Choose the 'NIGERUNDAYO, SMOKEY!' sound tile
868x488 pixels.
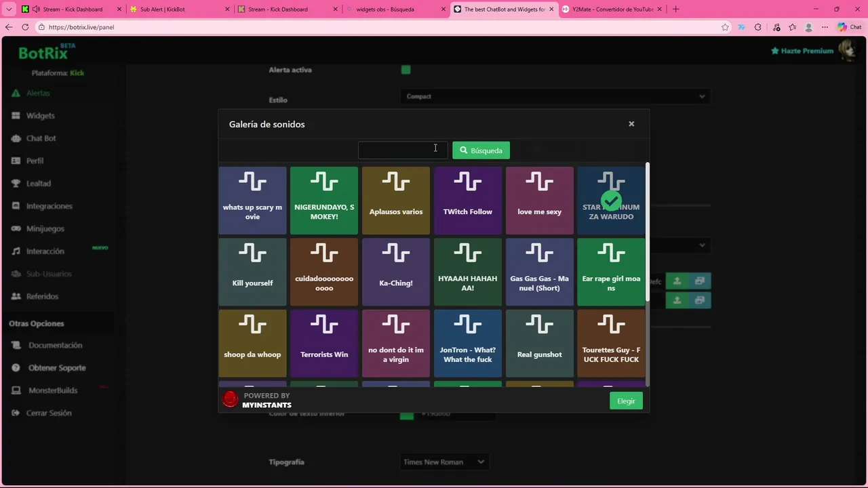click(324, 201)
